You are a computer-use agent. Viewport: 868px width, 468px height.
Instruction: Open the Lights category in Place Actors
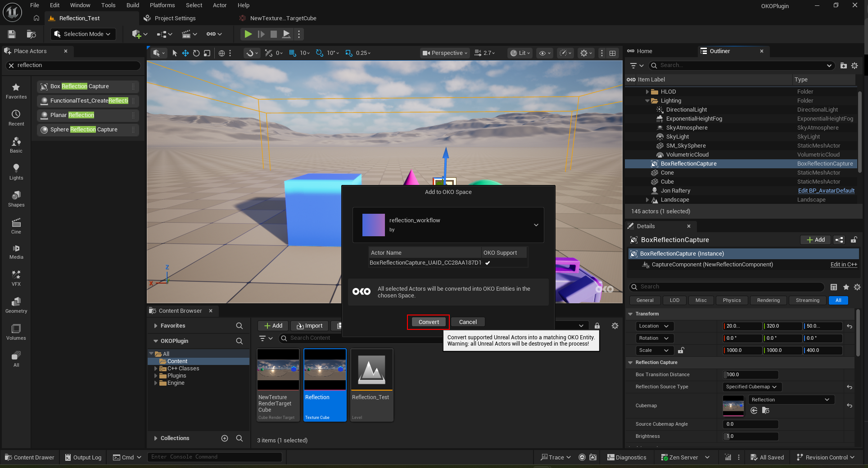[16, 172]
